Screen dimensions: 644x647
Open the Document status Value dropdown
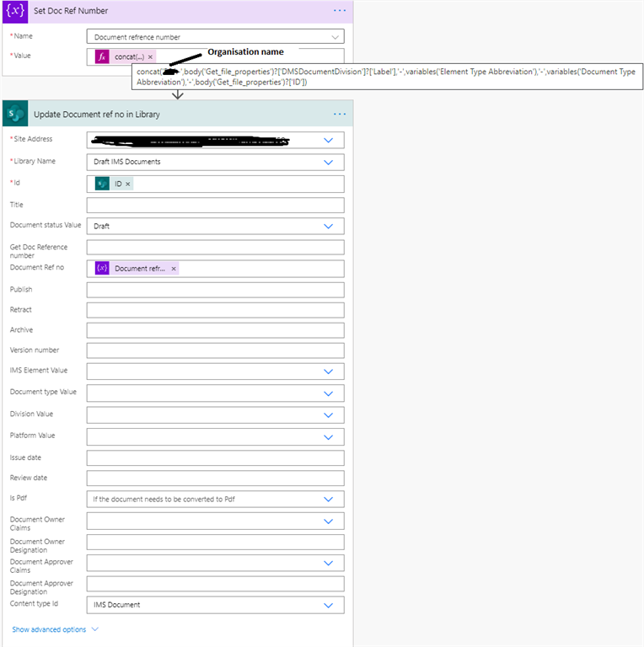pos(328,226)
